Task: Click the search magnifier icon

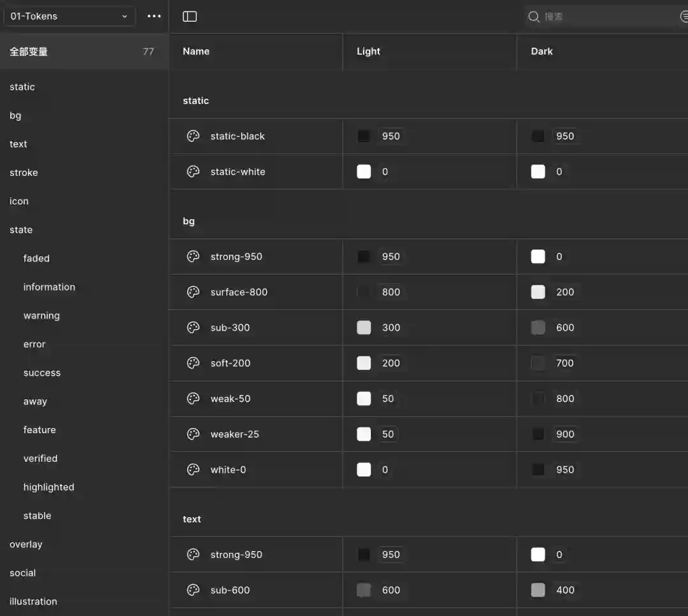Action: click(534, 17)
